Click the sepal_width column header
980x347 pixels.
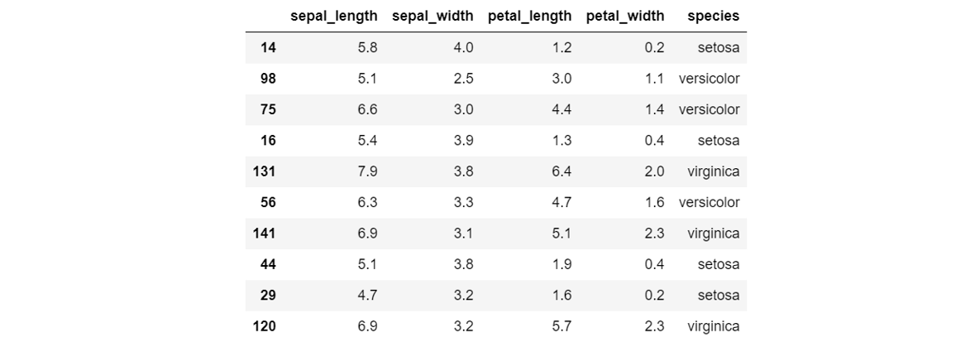click(x=433, y=16)
